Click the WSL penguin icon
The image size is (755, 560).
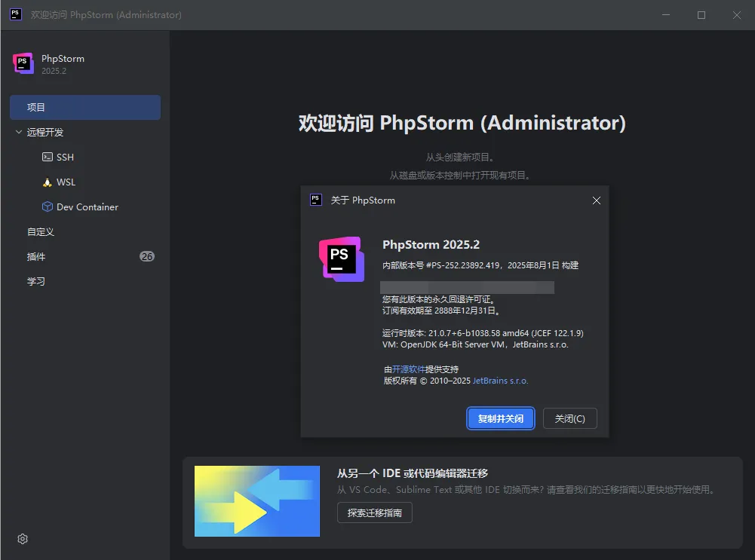[48, 182]
